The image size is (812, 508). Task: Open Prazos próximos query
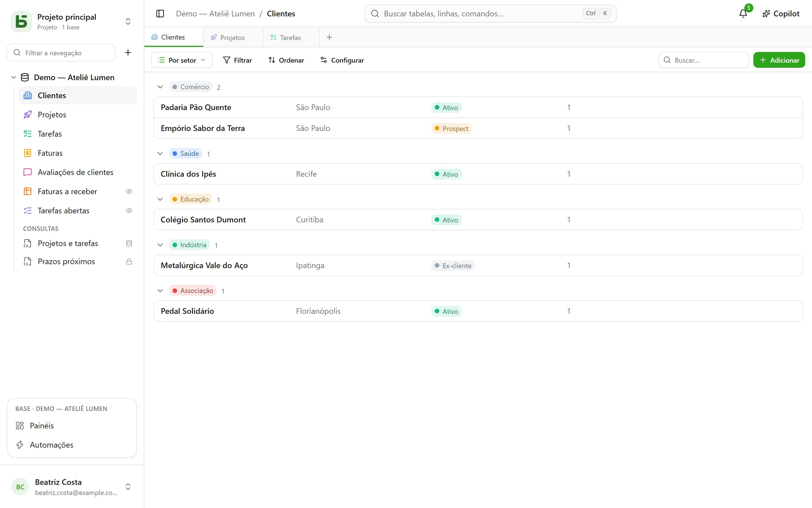click(78, 261)
